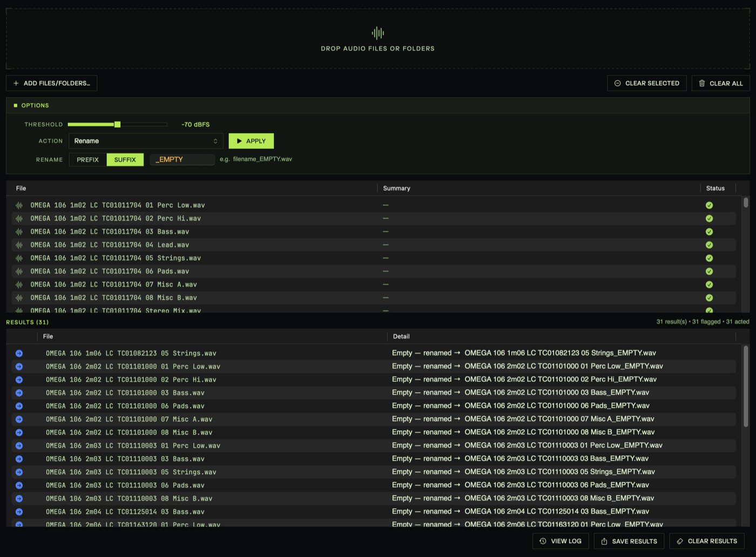Select result row 2m03 03 Bass.wav
The image size is (756, 557).
pyautogui.click(x=374, y=459)
